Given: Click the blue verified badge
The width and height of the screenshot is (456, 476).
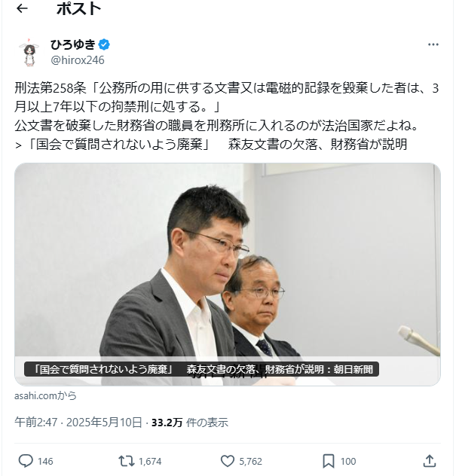Looking at the screenshot, I should pyautogui.click(x=104, y=44).
